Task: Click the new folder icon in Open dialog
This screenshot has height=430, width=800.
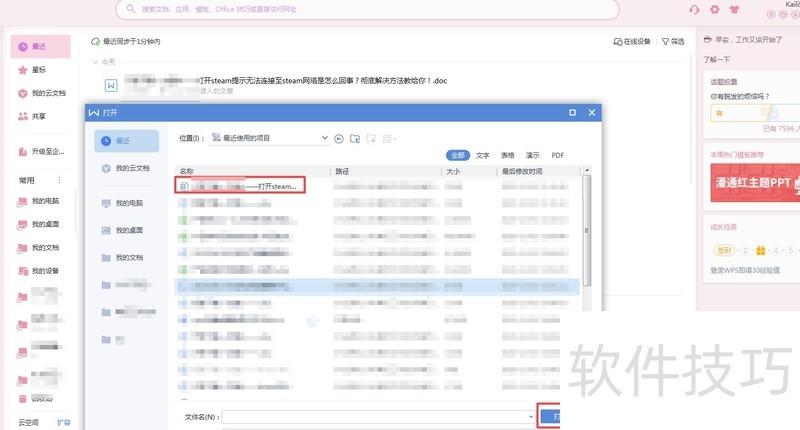Action: click(371, 138)
